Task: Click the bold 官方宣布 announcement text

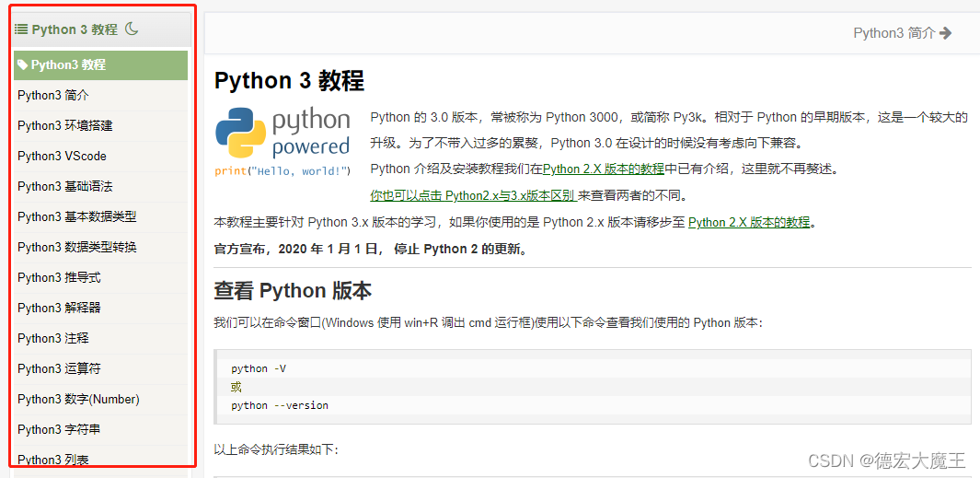Action: click(x=373, y=250)
